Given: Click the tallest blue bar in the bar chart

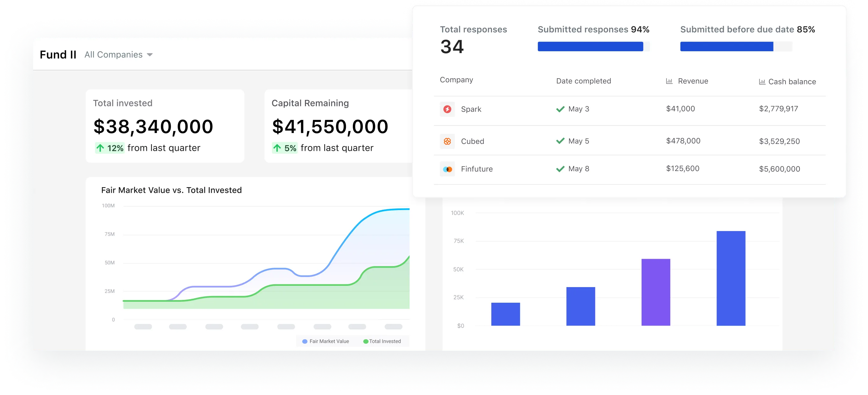Looking at the screenshot, I should pos(730,278).
